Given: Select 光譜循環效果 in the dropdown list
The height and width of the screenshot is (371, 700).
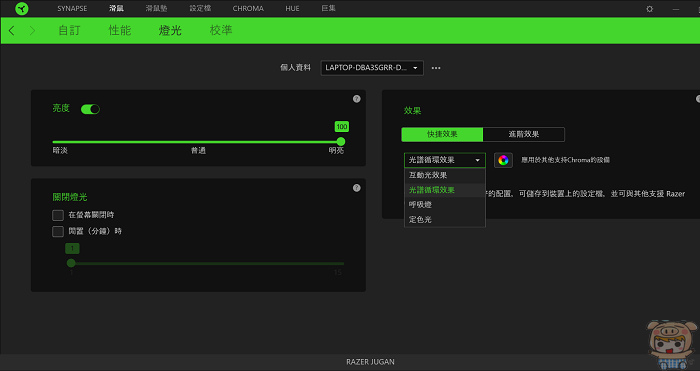Looking at the screenshot, I should click(445, 190).
